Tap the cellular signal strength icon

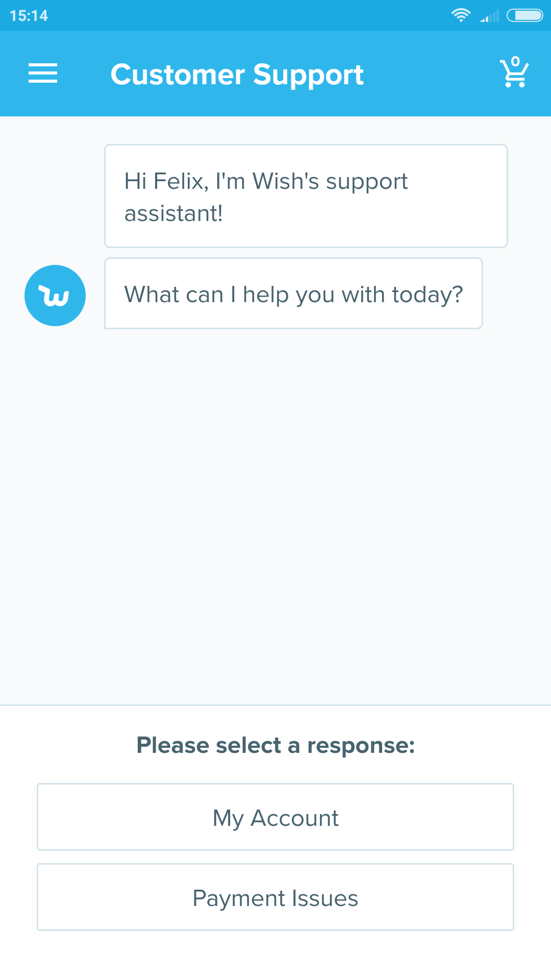(489, 16)
